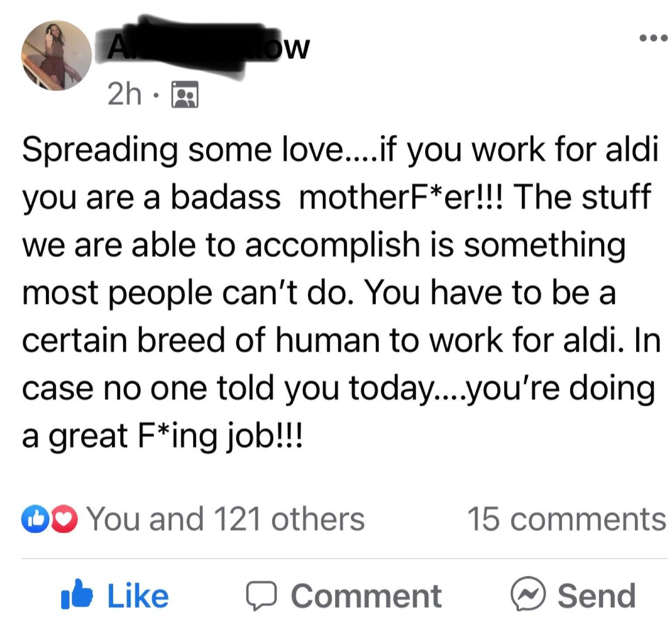Open the three-dot post options menu
This screenshot has width=672, height=629.
pos(653,38)
